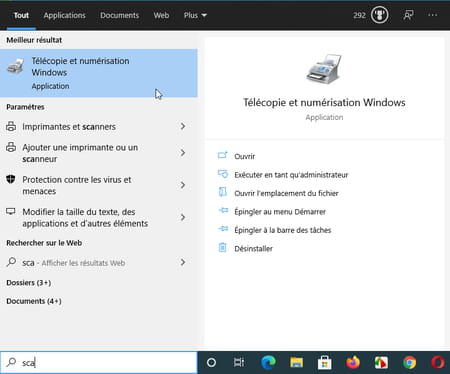Open Microsoft Store taskbar icon
This screenshot has width=450, height=374.
point(324,362)
